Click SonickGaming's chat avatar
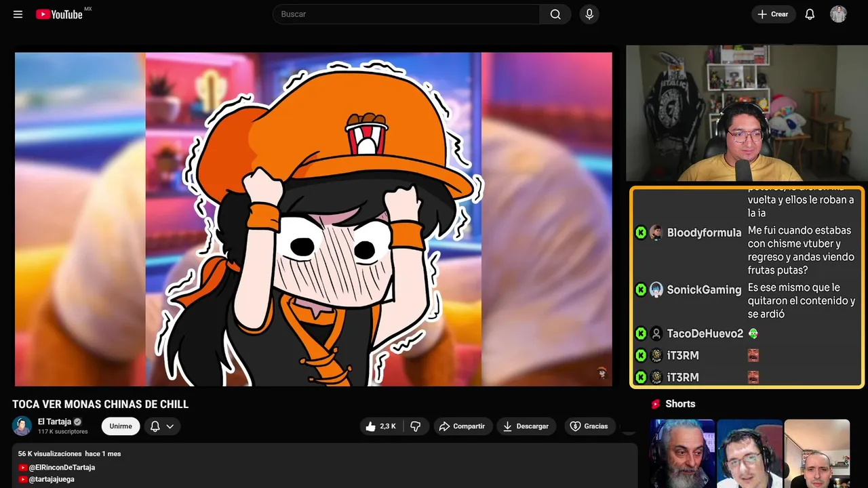The height and width of the screenshot is (488, 868). (x=656, y=289)
